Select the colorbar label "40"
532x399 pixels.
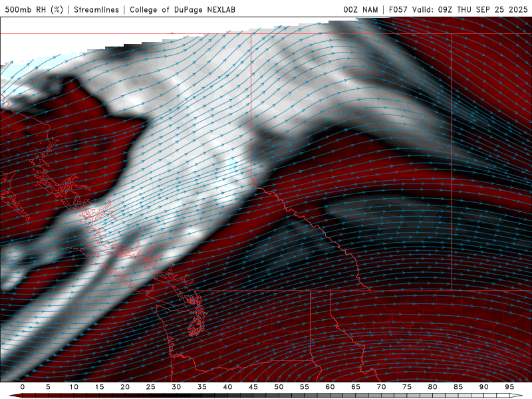pyautogui.click(x=227, y=387)
